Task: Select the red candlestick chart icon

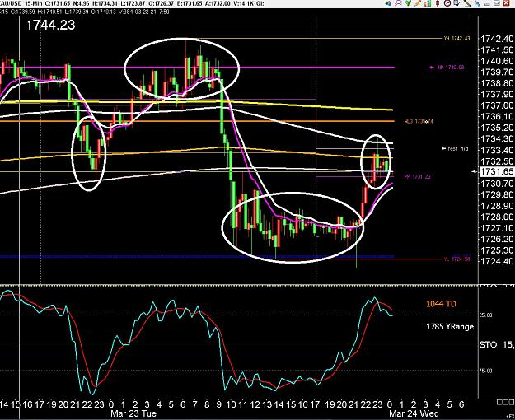Action: point(438,3)
